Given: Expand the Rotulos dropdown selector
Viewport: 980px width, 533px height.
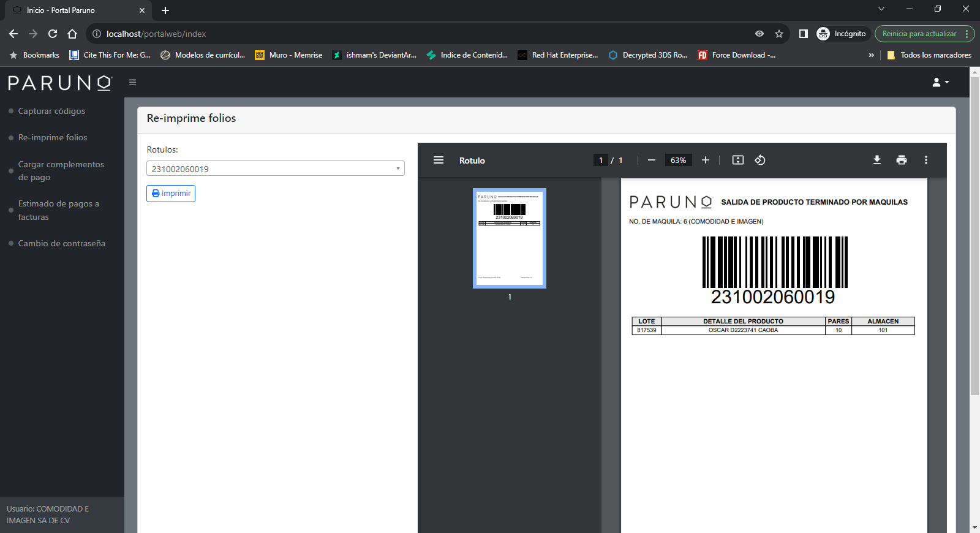Looking at the screenshot, I should click(276, 168).
